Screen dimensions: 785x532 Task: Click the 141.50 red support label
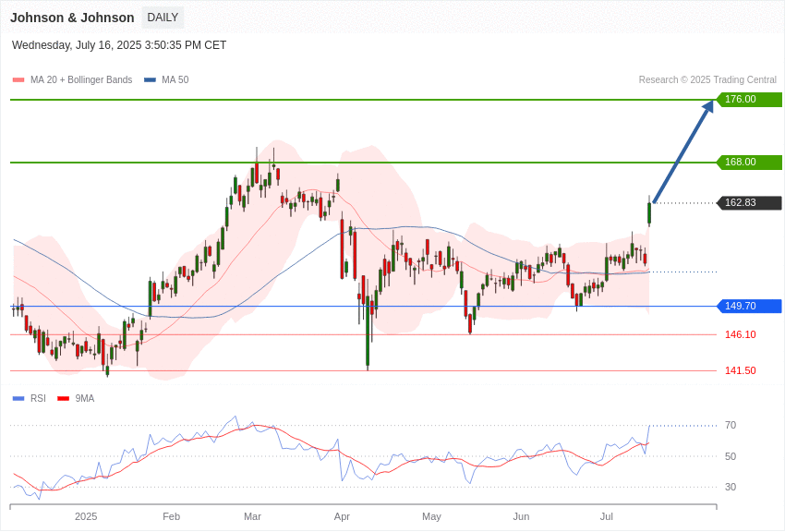741,371
